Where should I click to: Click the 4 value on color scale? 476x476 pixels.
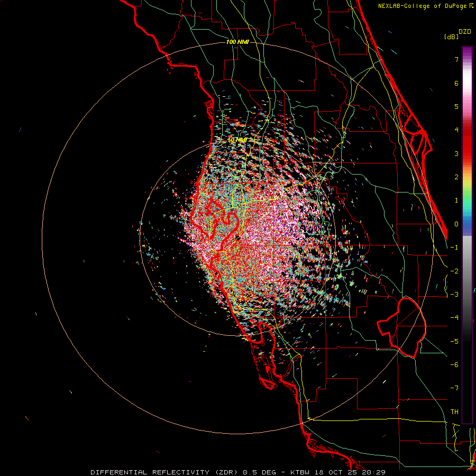(456, 130)
